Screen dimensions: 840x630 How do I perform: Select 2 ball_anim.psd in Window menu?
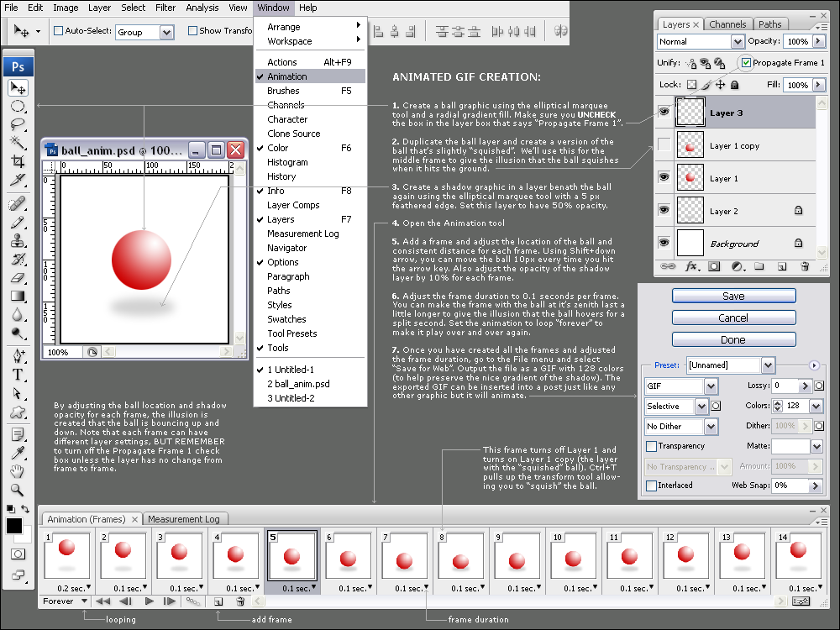(x=310, y=384)
